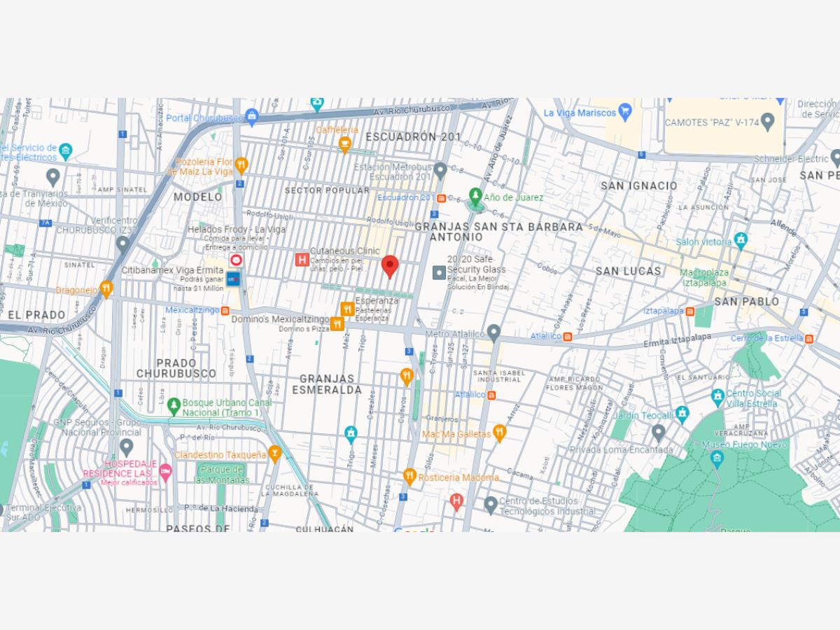Image resolution: width=840 pixels, height=630 pixels.
Task: Click the GRANJAS ESMERALDA neighborhood label
Action: pyautogui.click(x=327, y=384)
